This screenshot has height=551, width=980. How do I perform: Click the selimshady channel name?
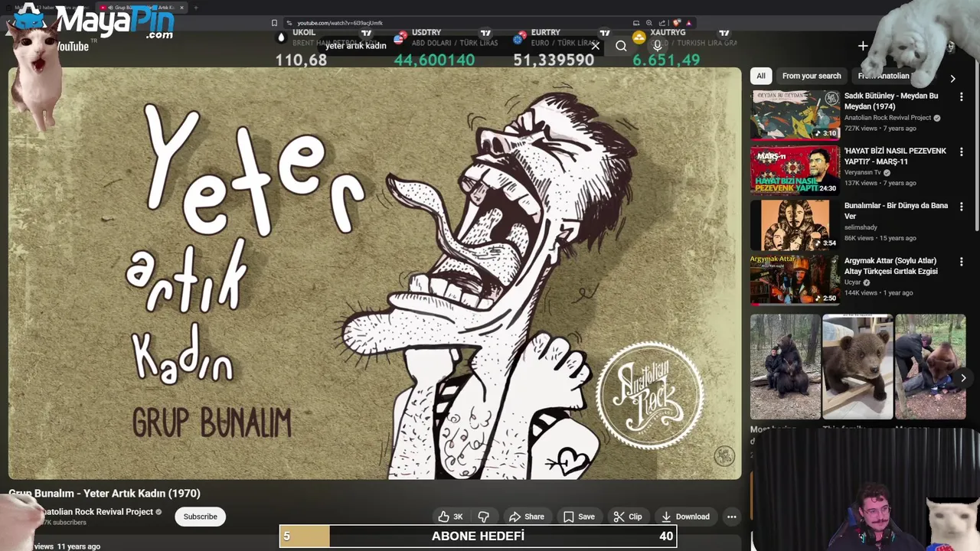[861, 227]
